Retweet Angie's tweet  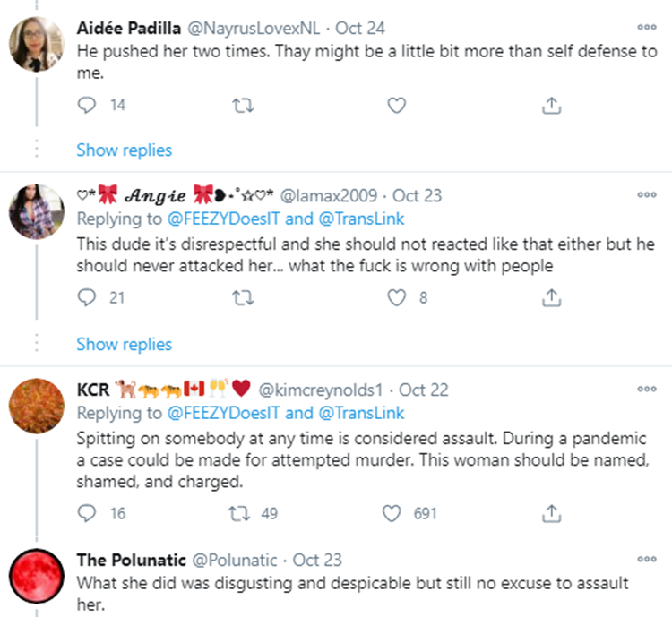243,297
